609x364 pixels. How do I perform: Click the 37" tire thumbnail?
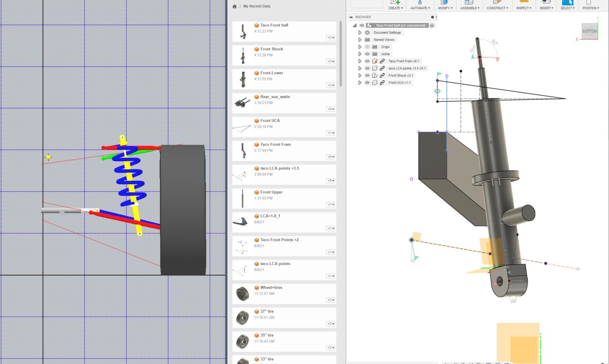242,317
